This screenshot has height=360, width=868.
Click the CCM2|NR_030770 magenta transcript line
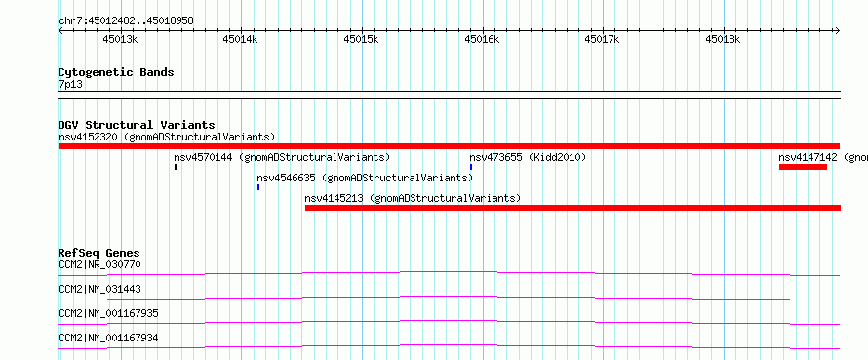pyautogui.click(x=449, y=273)
